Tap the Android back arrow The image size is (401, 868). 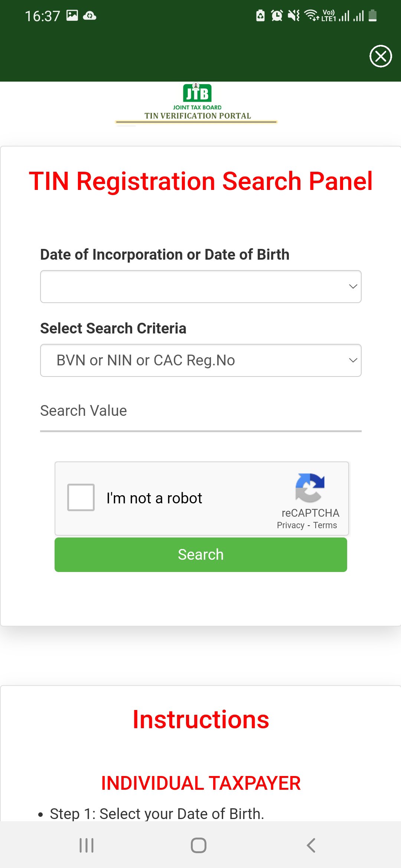(x=311, y=845)
